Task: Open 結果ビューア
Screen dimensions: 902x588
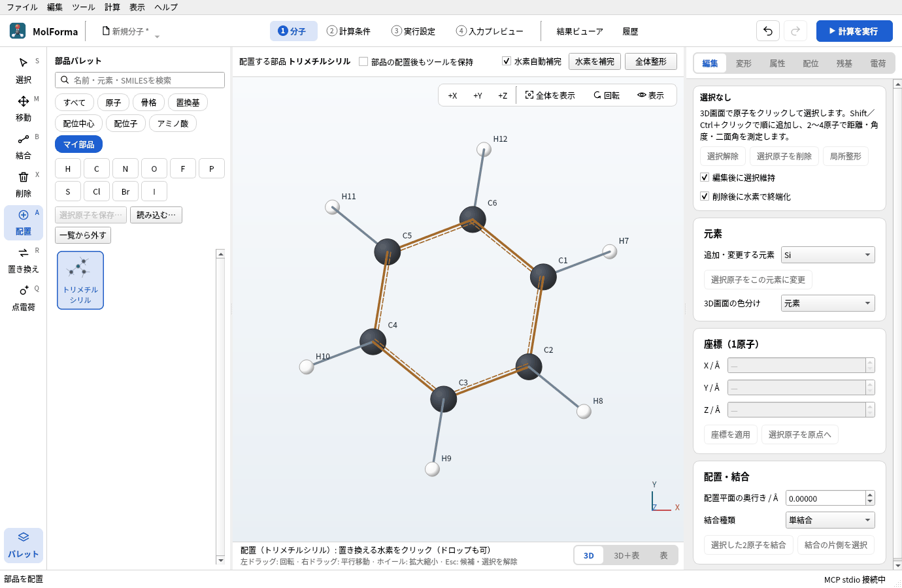Action: [580, 31]
